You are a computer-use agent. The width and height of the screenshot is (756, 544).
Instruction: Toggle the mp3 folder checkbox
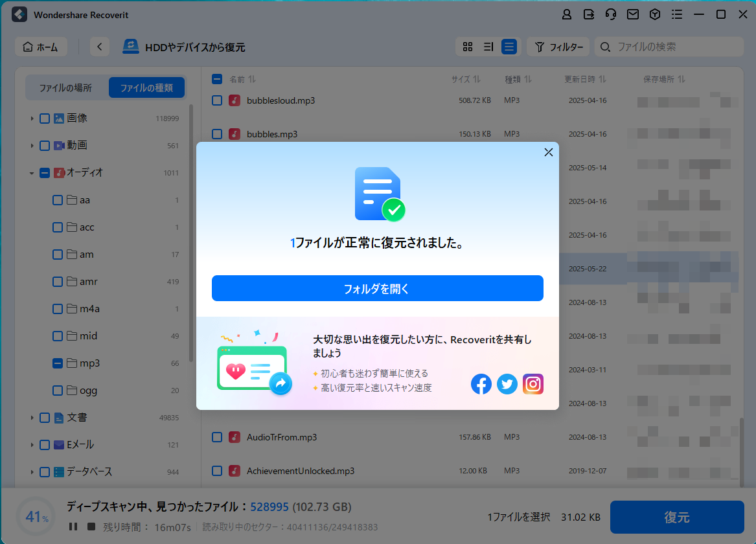coord(58,363)
